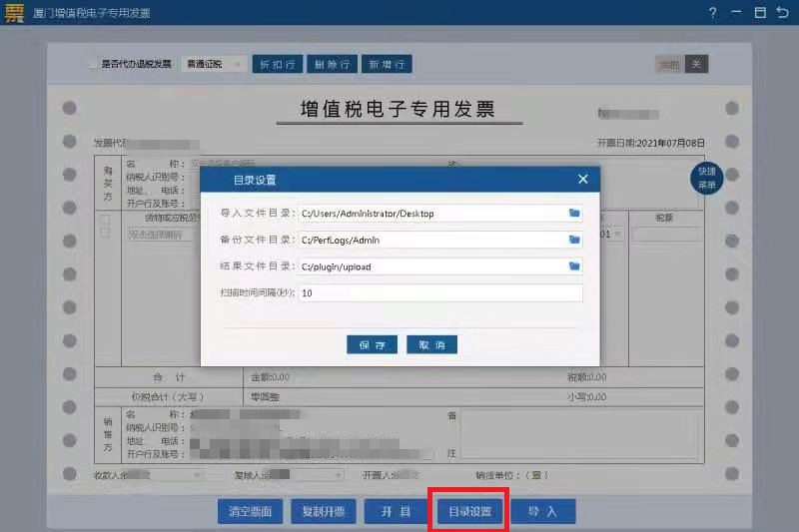Click the 票 app logo icon

click(x=13, y=13)
